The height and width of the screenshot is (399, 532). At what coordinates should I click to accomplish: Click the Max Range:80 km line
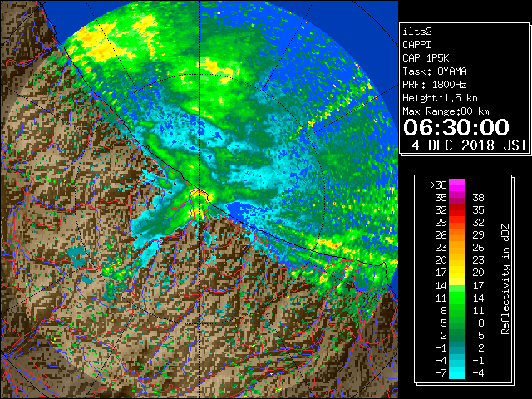pos(446,111)
